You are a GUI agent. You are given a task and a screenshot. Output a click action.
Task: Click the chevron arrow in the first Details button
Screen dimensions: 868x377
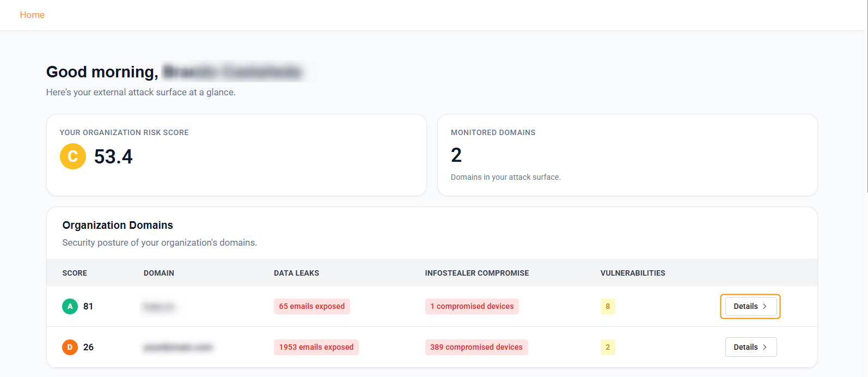(765, 306)
